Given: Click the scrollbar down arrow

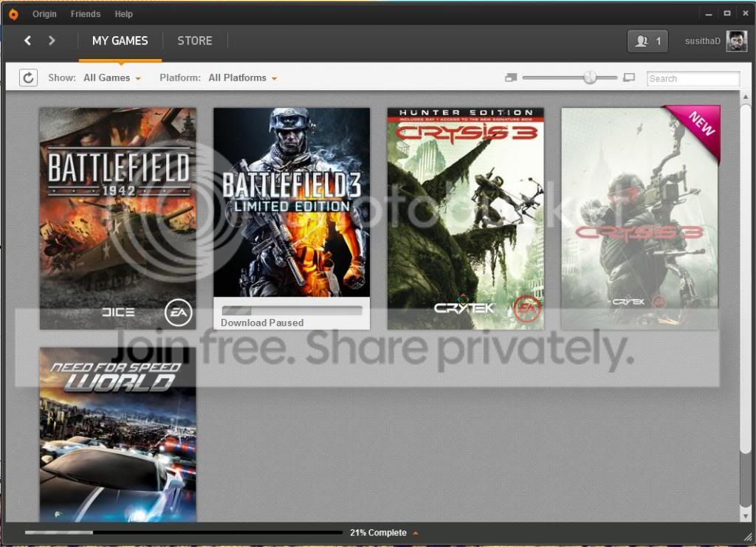Looking at the screenshot, I should 746,517.
